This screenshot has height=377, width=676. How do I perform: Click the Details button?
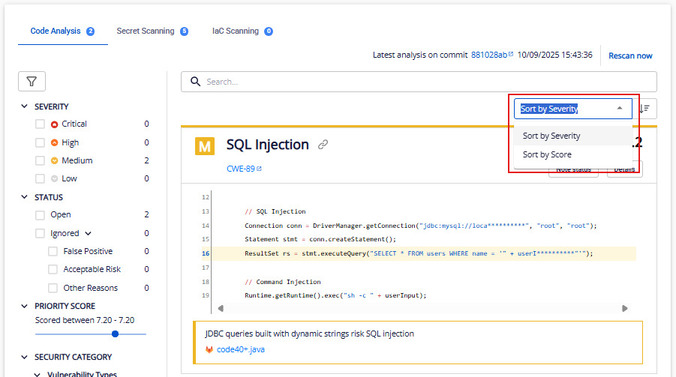[625, 169]
